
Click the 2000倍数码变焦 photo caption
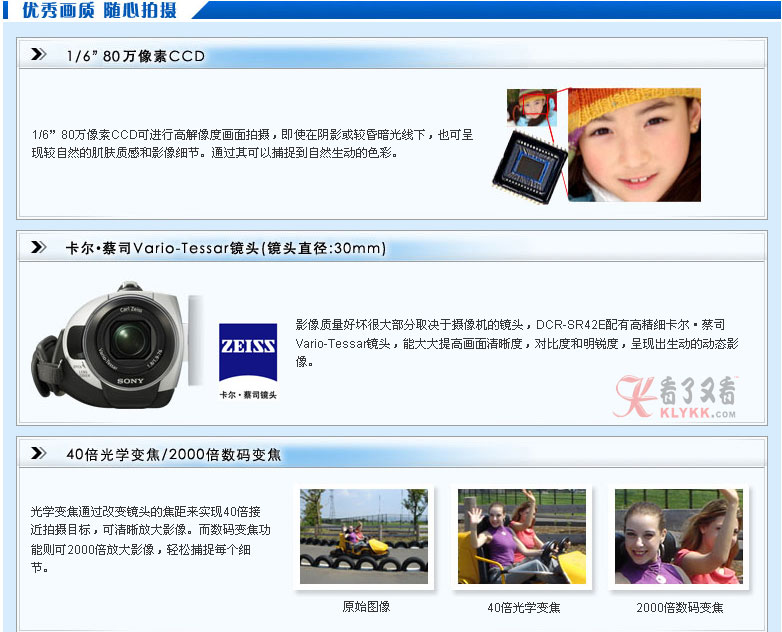(680, 608)
